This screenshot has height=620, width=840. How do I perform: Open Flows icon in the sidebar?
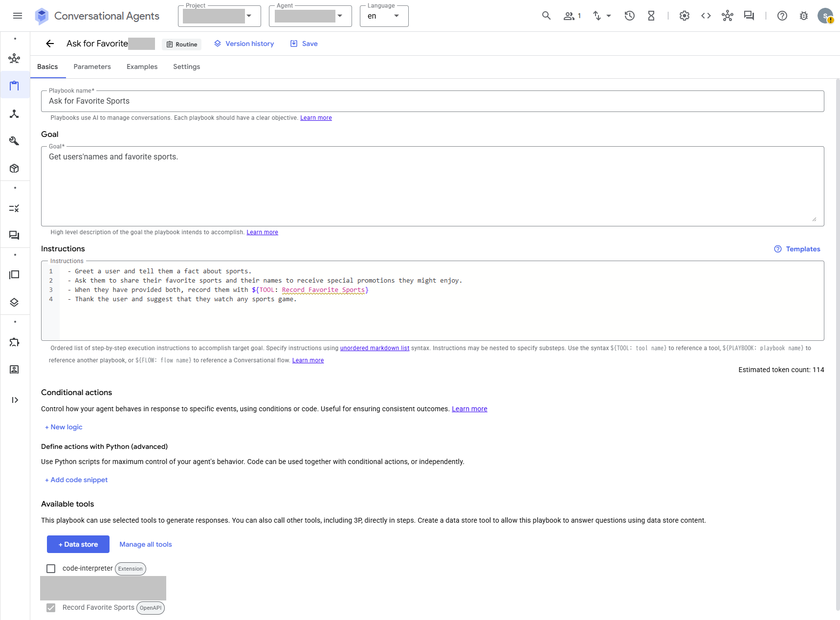(14, 114)
